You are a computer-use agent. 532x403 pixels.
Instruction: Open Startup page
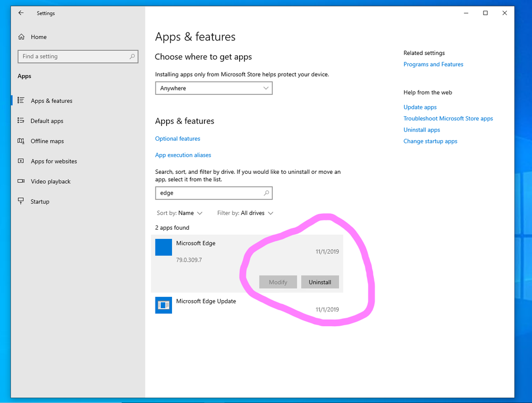tap(78, 201)
